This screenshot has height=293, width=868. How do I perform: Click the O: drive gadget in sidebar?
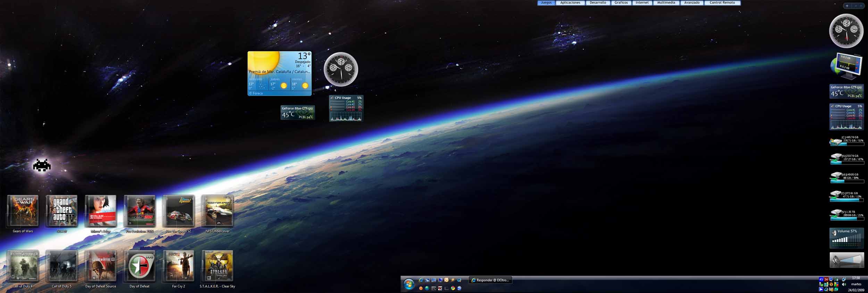(x=847, y=196)
